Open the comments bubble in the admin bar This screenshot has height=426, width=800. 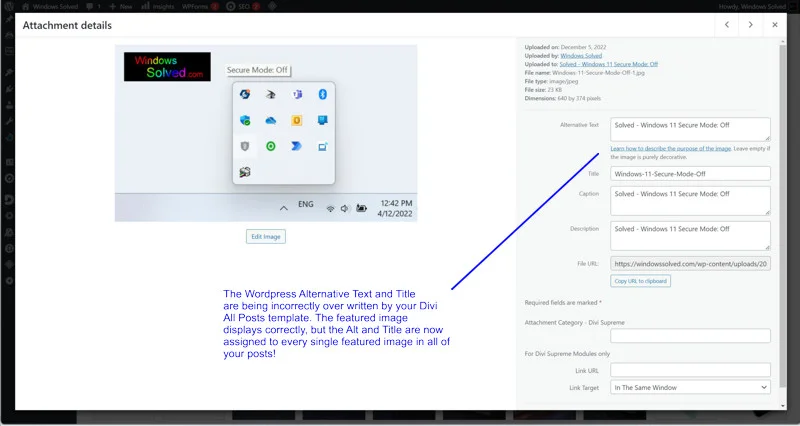tap(93, 7)
